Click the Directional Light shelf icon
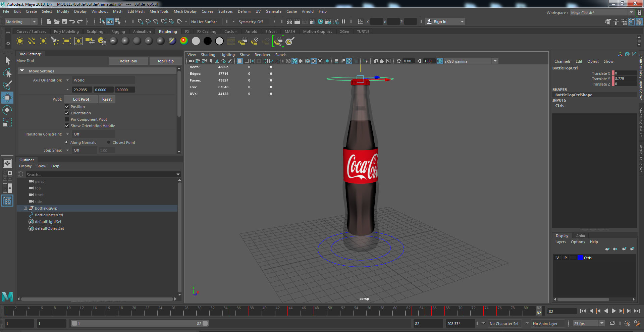This screenshot has width=644, height=332. pyautogui.click(x=32, y=41)
